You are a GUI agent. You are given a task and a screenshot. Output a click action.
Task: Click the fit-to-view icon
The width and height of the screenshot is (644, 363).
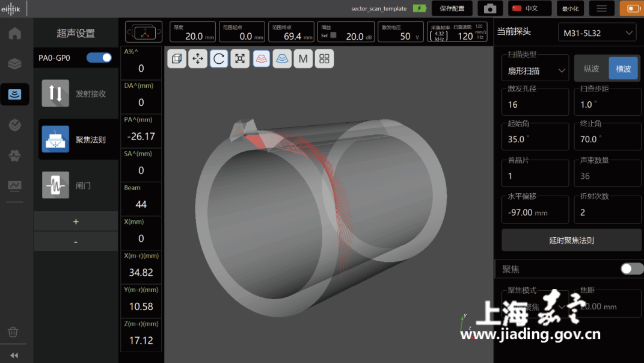pyautogui.click(x=240, y=58)
